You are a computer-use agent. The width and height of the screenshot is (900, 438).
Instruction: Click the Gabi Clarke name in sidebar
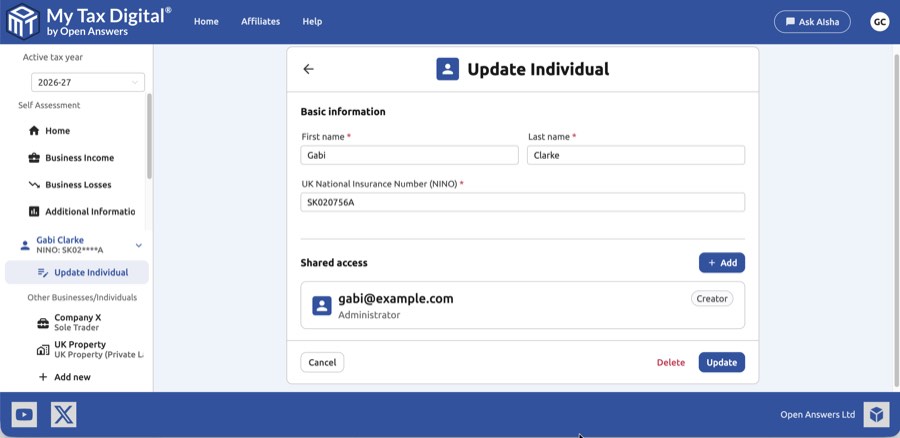(60, 240)
